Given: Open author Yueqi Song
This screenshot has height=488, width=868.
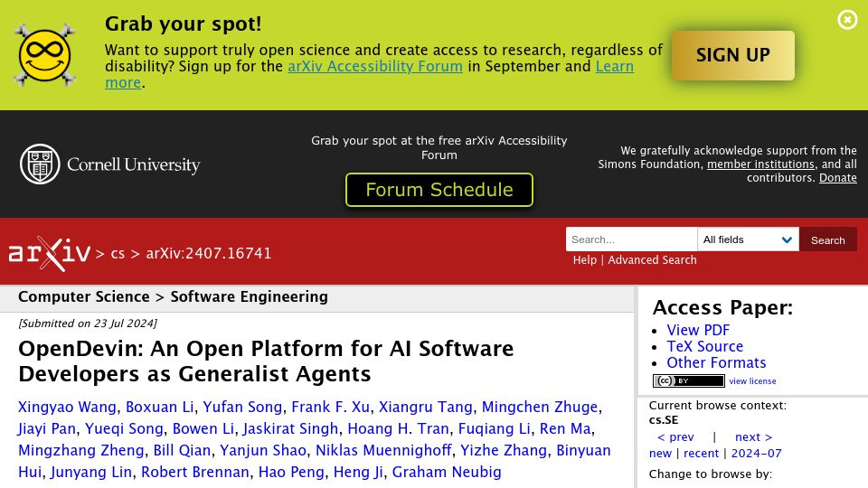Looking at the screenshot, I should click(x=124, y=428).
